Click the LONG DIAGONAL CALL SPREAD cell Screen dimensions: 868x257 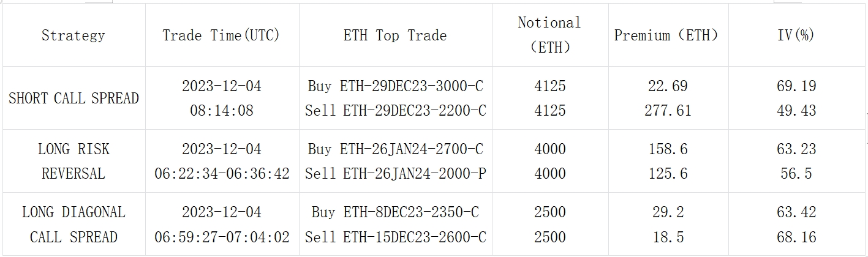[74, 224]
